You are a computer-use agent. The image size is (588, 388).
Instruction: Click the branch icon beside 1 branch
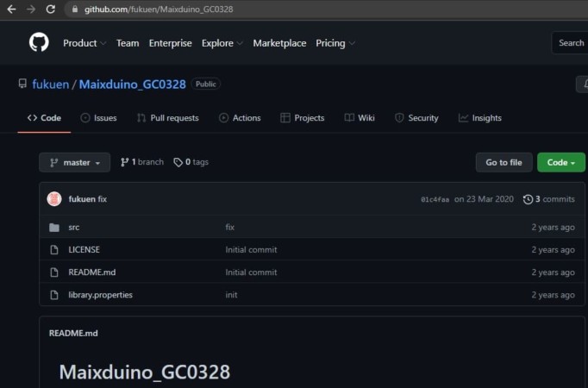pyautogui.click(x=125, y=162)
